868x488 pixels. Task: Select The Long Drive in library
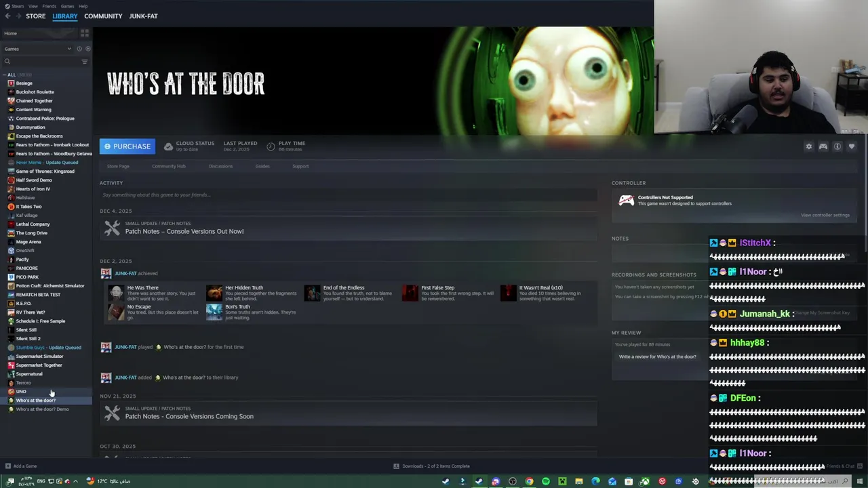[31, 233]
